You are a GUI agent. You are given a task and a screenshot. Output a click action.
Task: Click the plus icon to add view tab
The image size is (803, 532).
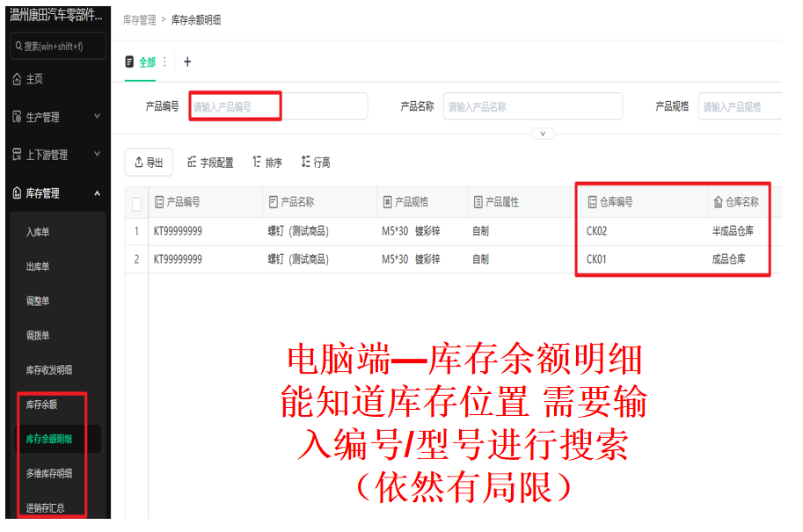click(187, 62)
